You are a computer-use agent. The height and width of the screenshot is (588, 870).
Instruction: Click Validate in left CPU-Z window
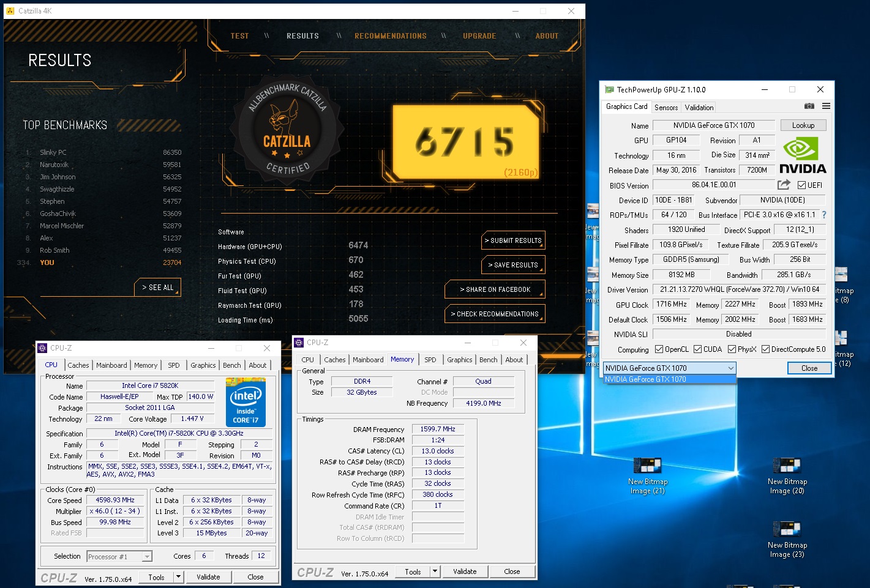tap(208, 577)
